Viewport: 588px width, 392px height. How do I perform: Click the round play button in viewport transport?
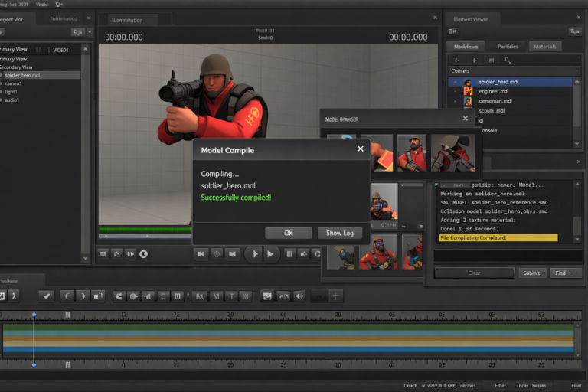254,254
